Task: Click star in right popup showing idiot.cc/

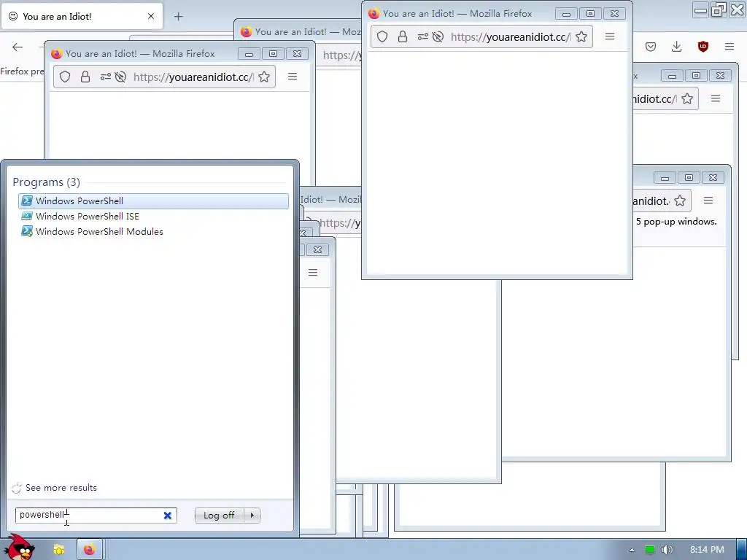Action: tap(687, 98)
